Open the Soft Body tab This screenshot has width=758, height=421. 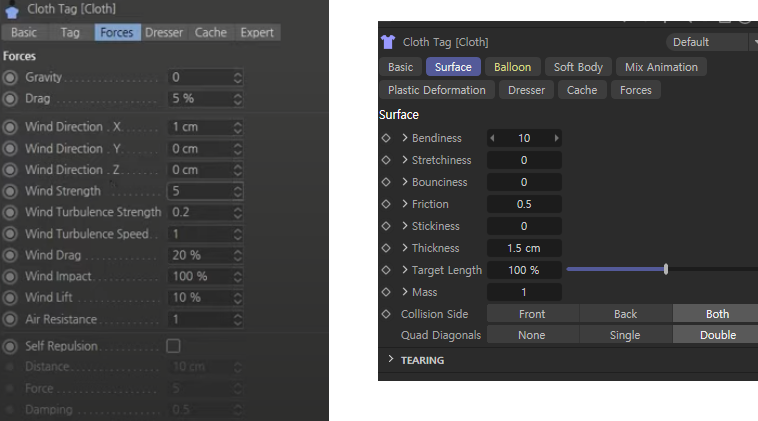[578, 67]
